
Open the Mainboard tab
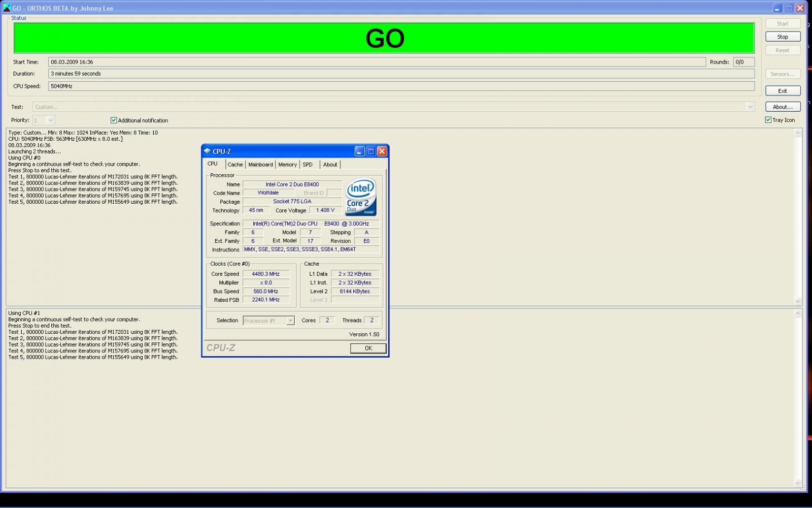[261, 165]
